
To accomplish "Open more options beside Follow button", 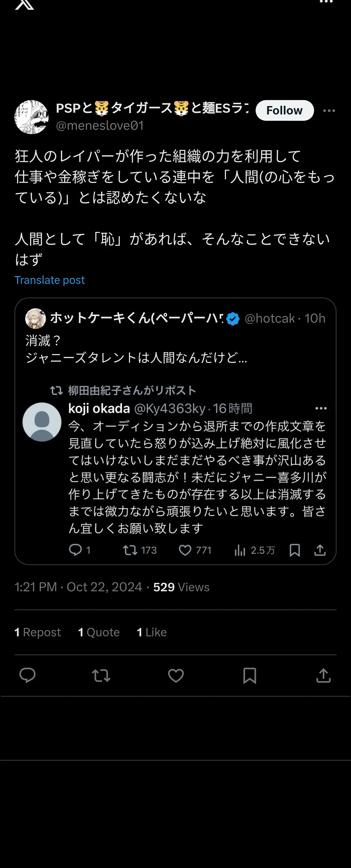I will coord(329,111).
